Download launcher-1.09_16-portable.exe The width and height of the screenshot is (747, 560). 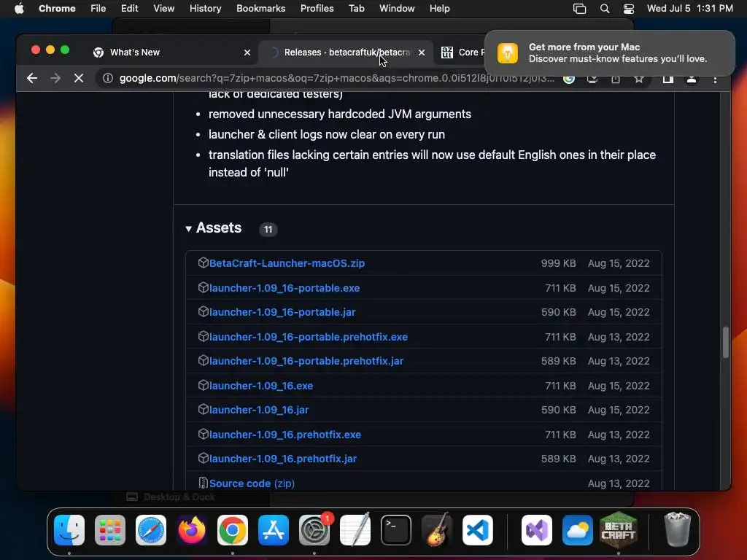[x=285, y=288]
